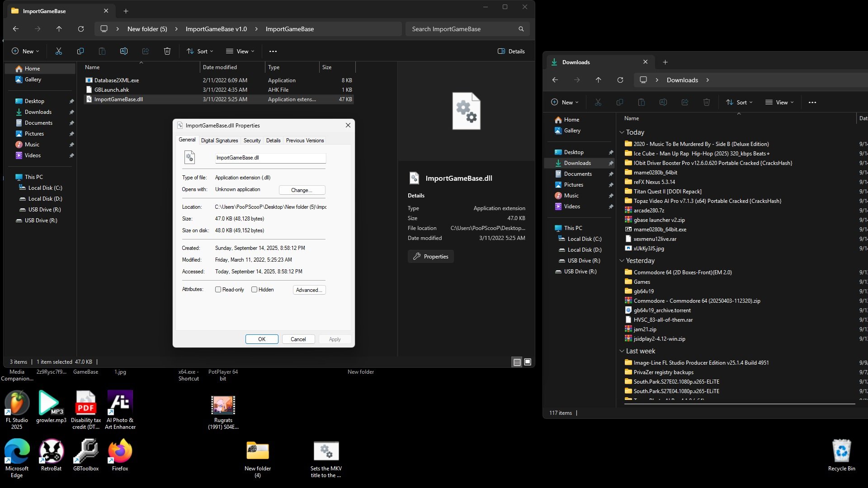Select RetroBat desktop shortcut
Image resolution: width=868 pixels, height=488 pixels.
point(51,455)
